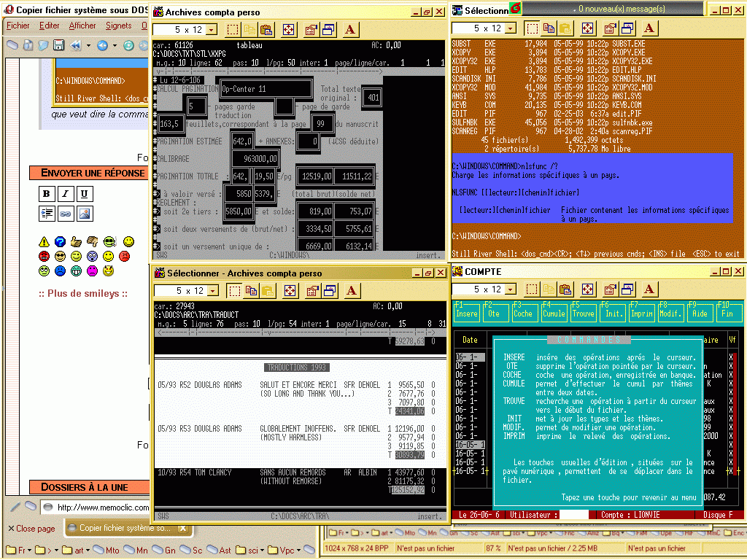747x560 pixels.
Task: Click Full screen icon in top-right Sélection window
Action: pyautogui.click(x=587, y=28)
